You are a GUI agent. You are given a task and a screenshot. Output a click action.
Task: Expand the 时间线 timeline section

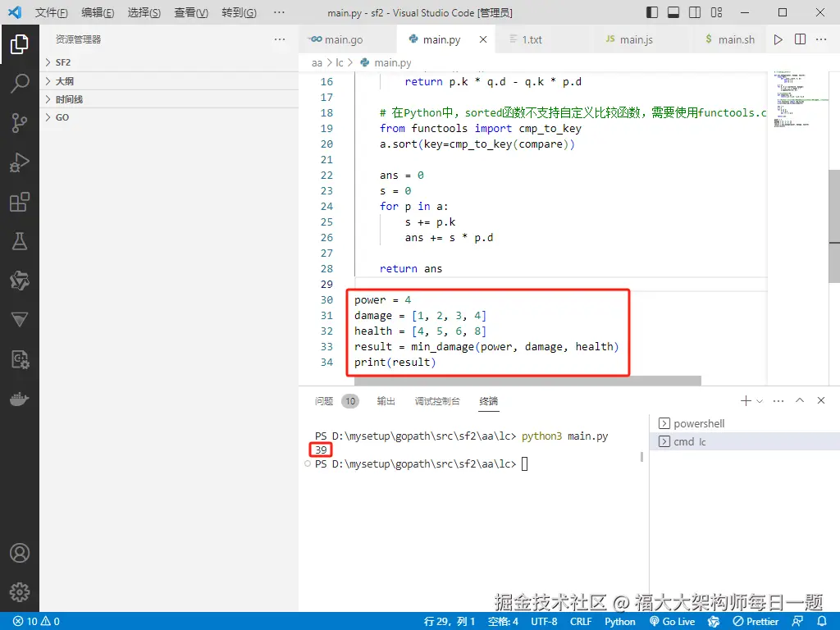point(169,99)
